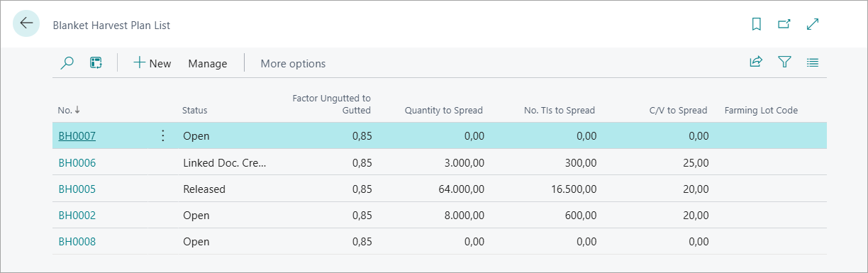Toggle the filter pane funnel icon
This screenshot has height=273, width=868.
click(784, 62)
